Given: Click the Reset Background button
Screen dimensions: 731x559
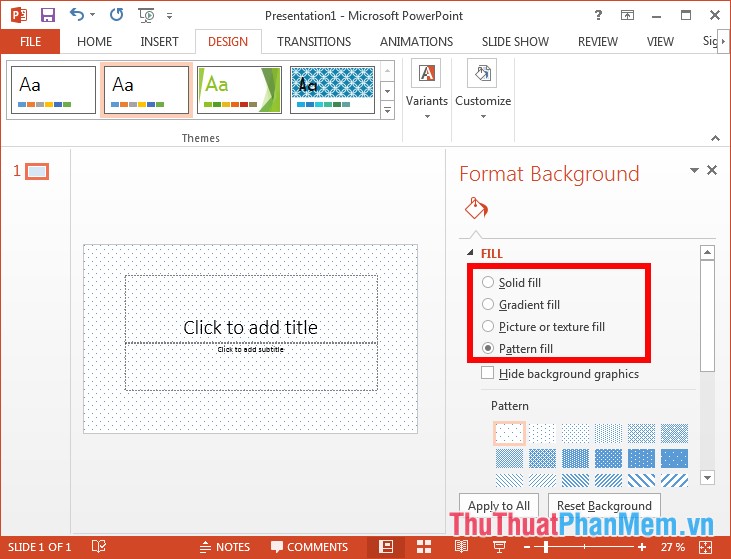Looking at the screenshot, I should 604,505.
